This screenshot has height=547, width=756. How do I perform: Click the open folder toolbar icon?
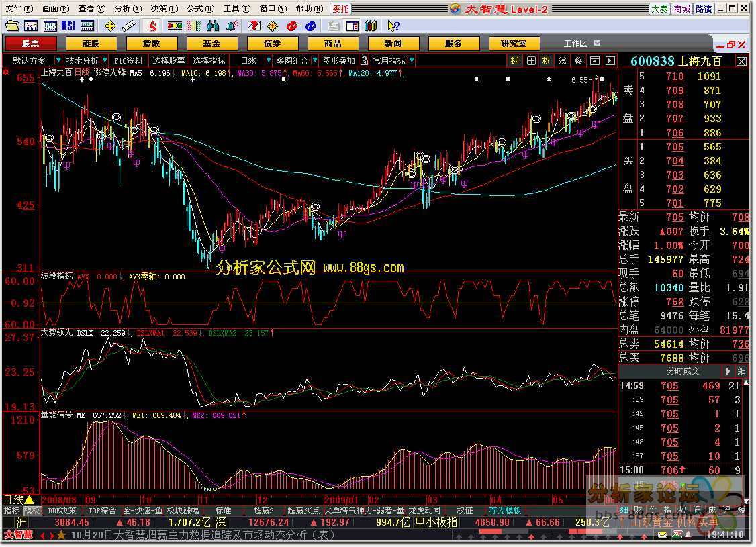click(13, 26)
